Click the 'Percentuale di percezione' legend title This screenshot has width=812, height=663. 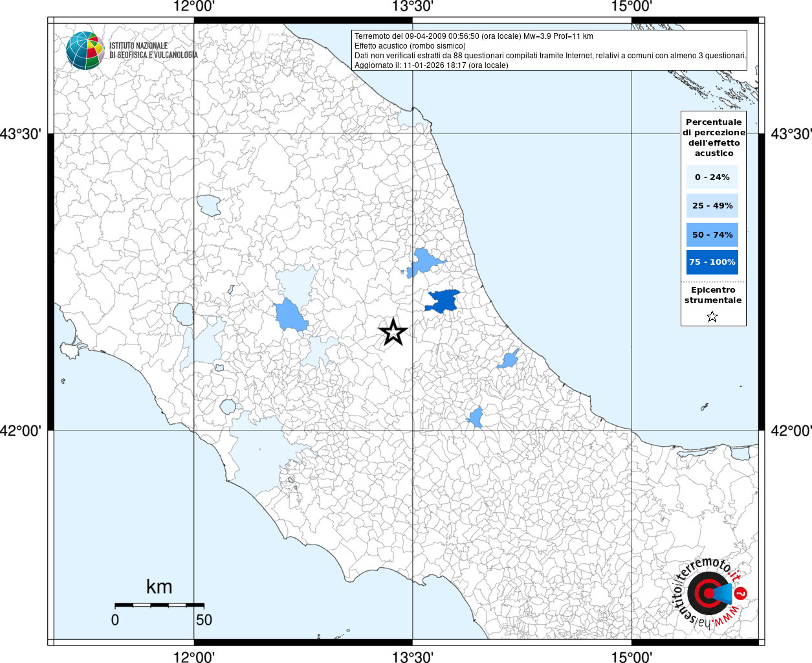[x=714, y=137]
